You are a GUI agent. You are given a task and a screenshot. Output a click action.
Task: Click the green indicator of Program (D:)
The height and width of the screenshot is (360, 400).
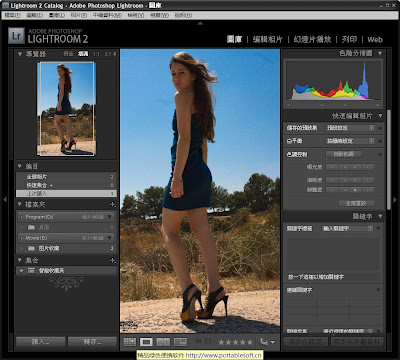click(x=22, y=217)
